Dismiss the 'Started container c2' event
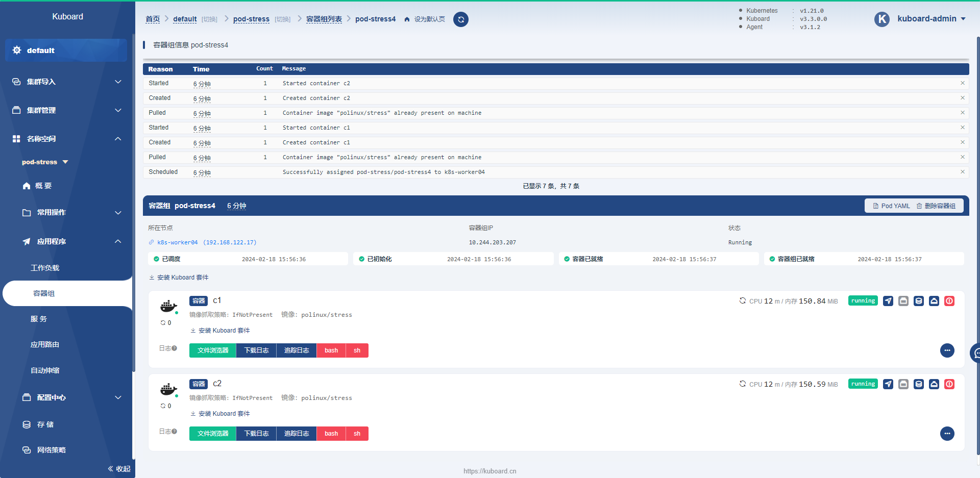 pos(963,83)
